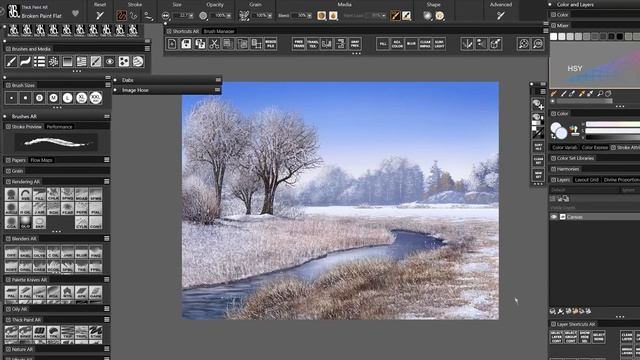Toggle the Brush Sizes panel checkbox

click(8, 85)
